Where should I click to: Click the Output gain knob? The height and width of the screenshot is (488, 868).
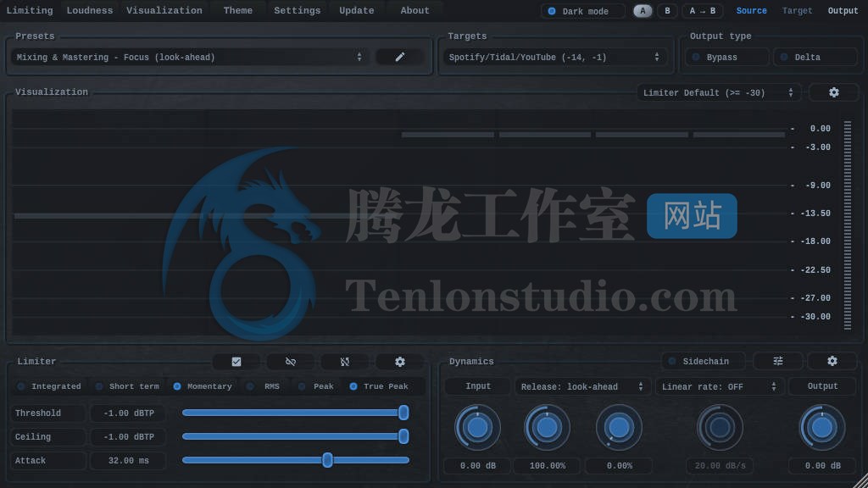[822, 427]
